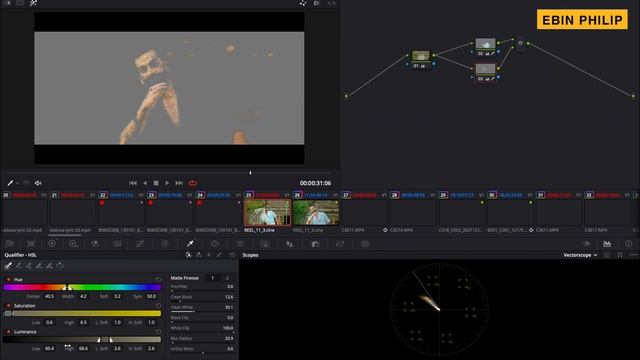640x360 pixels.
Task: Open the Information panel icon
Action: tap(629, 244)
